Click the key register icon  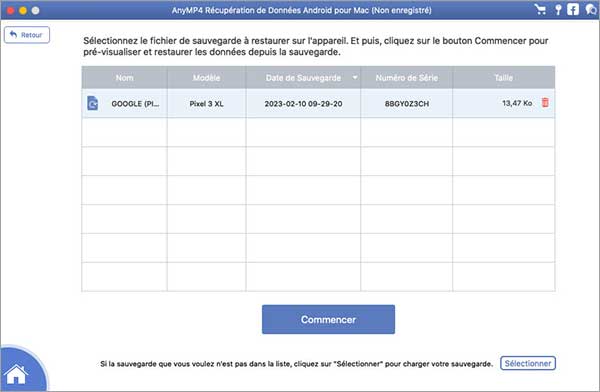point(558,10)
